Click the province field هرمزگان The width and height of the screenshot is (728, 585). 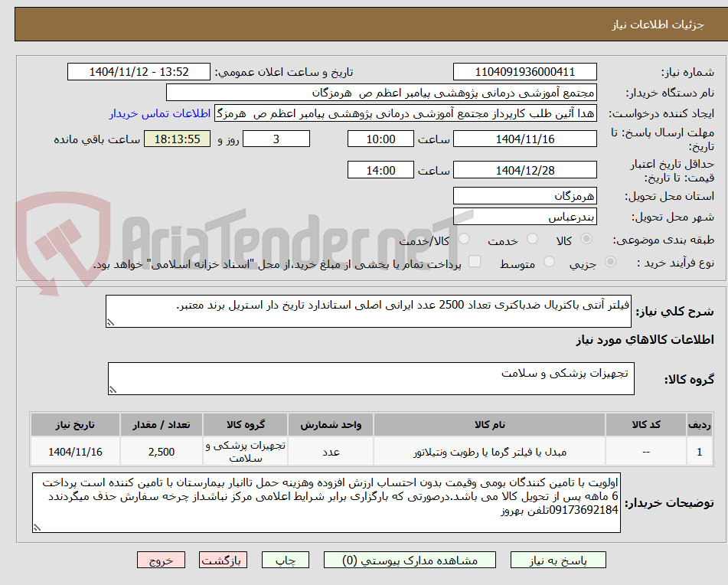(524, 196)
